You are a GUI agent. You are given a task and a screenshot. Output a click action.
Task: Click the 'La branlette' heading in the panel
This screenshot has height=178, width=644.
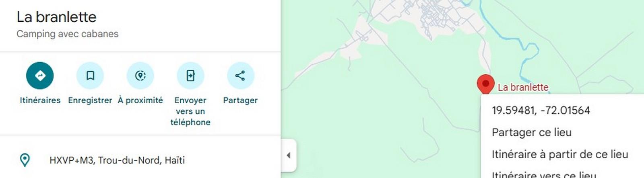pos(56,17)
